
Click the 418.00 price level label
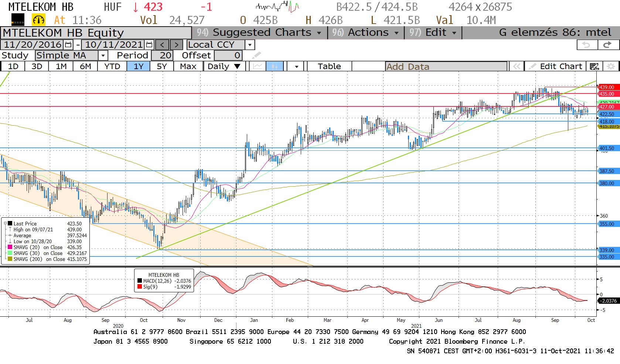point(608,122)
